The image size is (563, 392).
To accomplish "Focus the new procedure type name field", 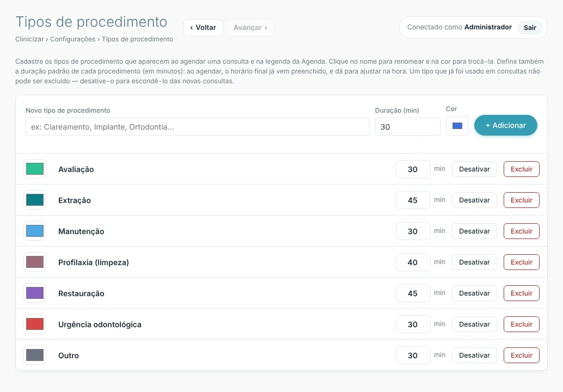I will [198, 127].
